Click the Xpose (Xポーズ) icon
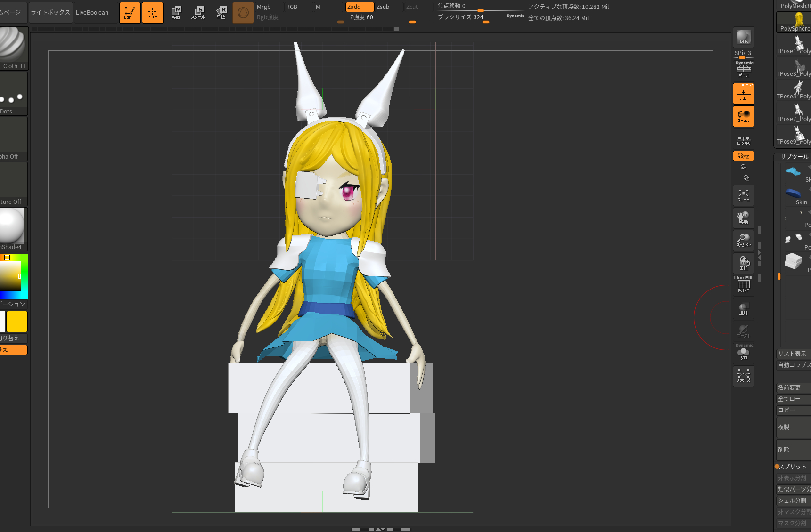The width and height of the screenshot is (811, 532). point(743,376)
